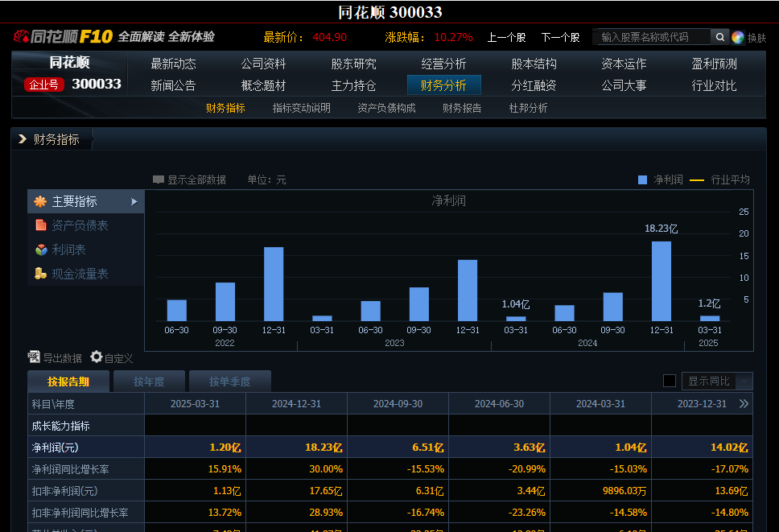Click the 同花顺 F10 logo
The width and height of the screenshot is (779, 532).
tap(63, 36)
